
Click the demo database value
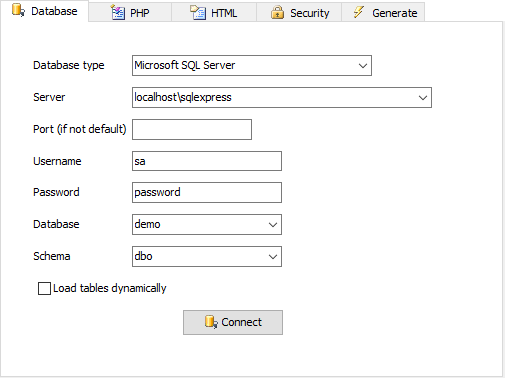[147, 224]
